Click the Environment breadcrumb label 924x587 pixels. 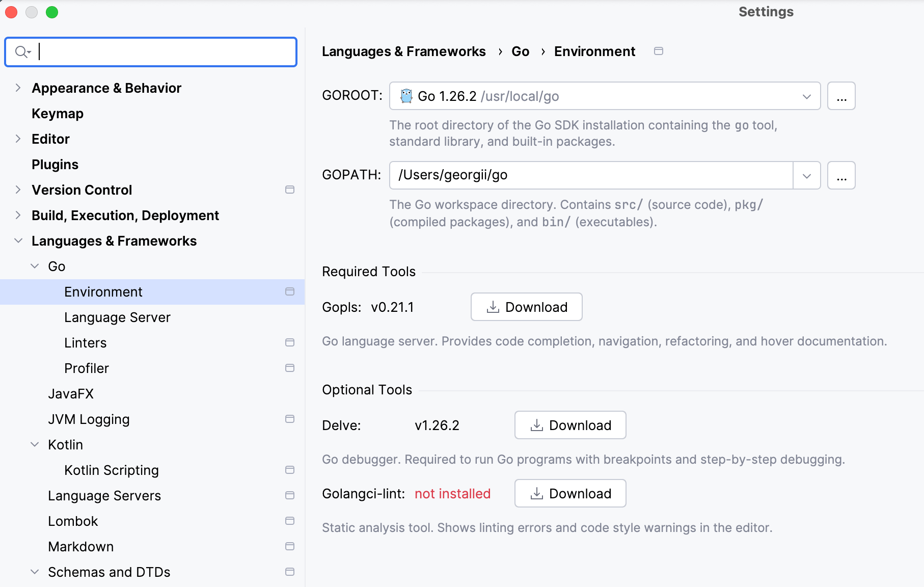594,51
